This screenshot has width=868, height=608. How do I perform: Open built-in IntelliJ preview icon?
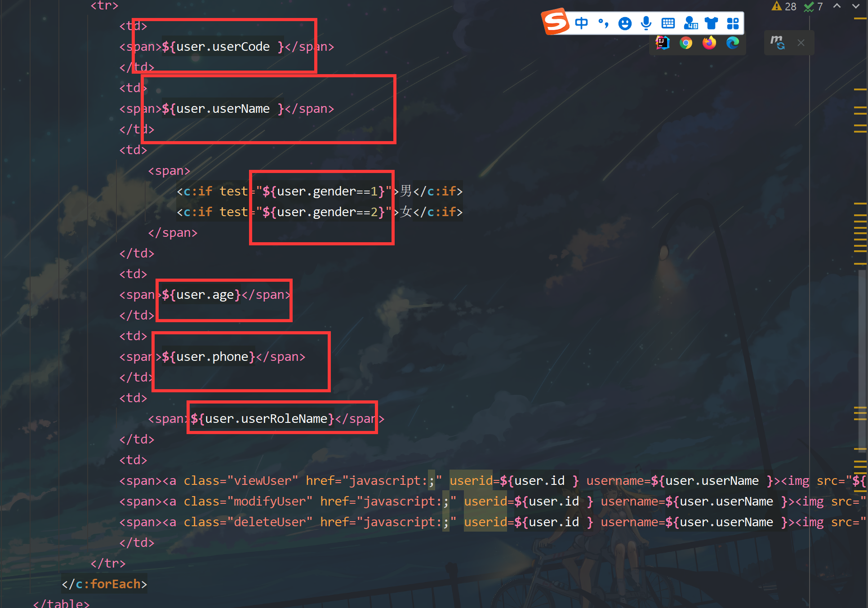coord(662,43)
